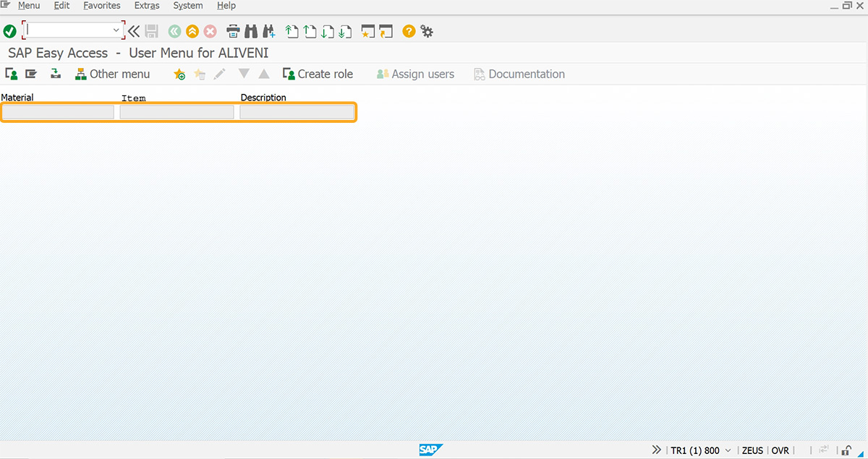Click the SAP Business Workplace icon
Viewport: 868px width, 459px height.
(56, 74)
